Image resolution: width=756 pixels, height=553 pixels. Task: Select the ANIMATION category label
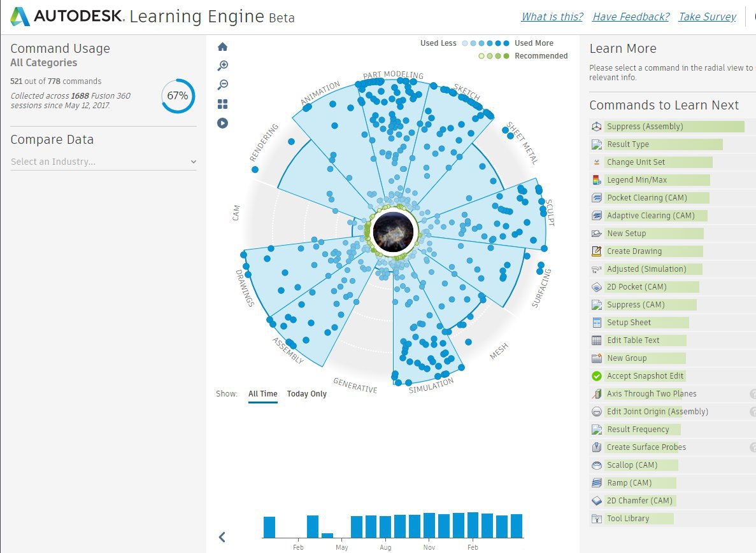(x=320, y=92)
